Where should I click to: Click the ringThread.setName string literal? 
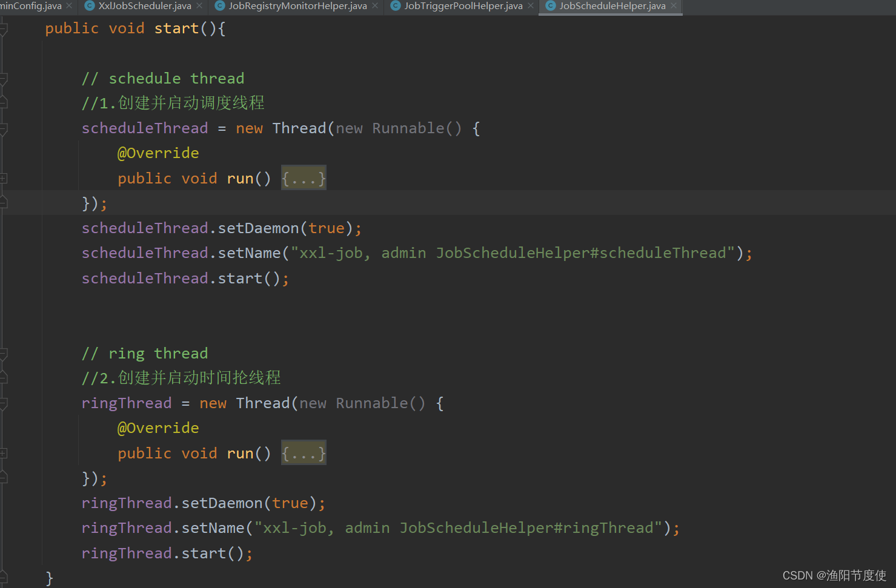tap(458, 528)
